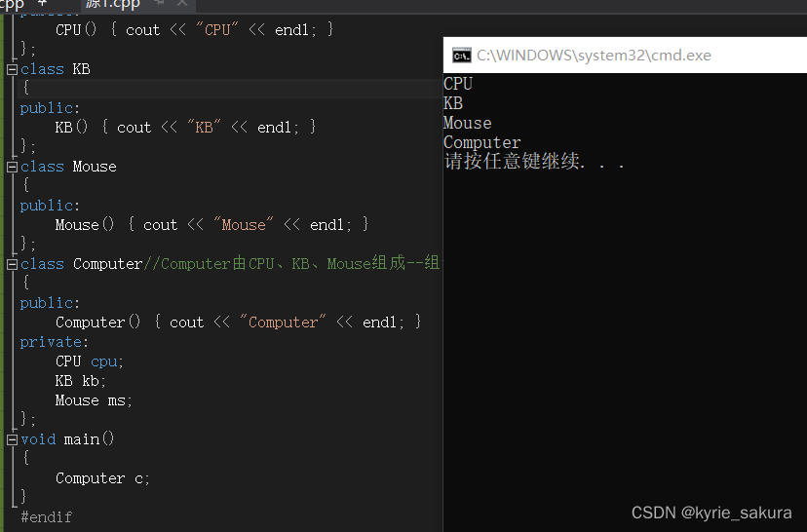The height and width of the screenshot is (532, 807).
Task: Collapse the class Mouse definition
Action: point(13,167)
